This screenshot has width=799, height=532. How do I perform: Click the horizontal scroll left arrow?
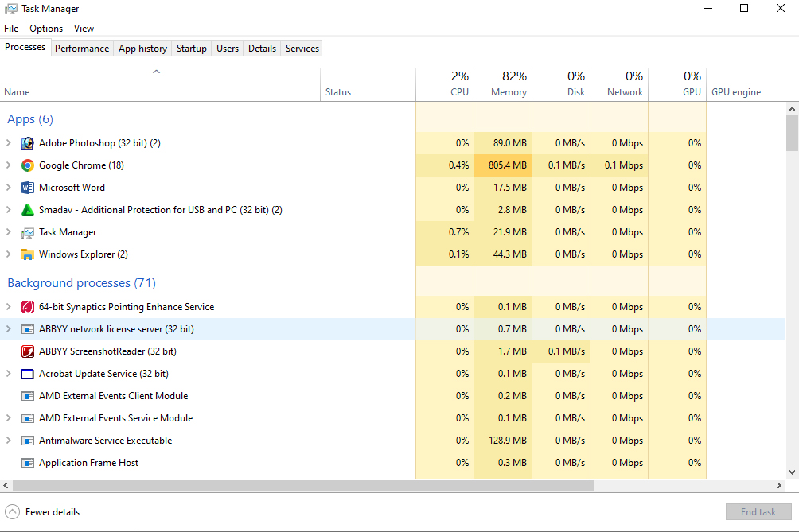pyautogui.click(x=6, y=486)
